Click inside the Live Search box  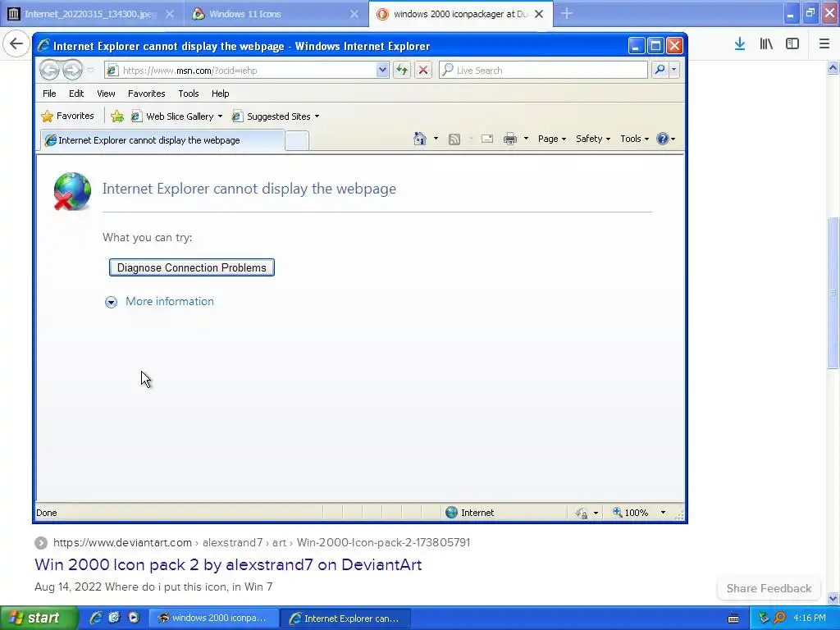click(x=543, y=71)
